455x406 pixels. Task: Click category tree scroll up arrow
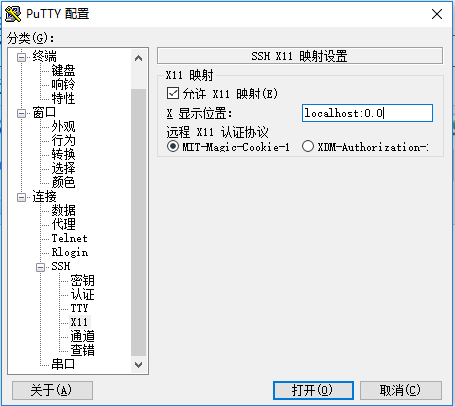(x=139, y=58)
